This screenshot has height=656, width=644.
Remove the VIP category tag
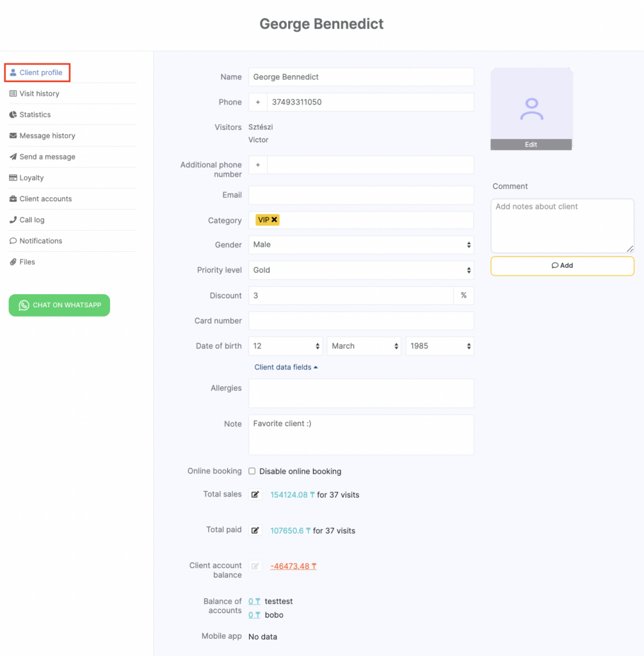[275, 220]
